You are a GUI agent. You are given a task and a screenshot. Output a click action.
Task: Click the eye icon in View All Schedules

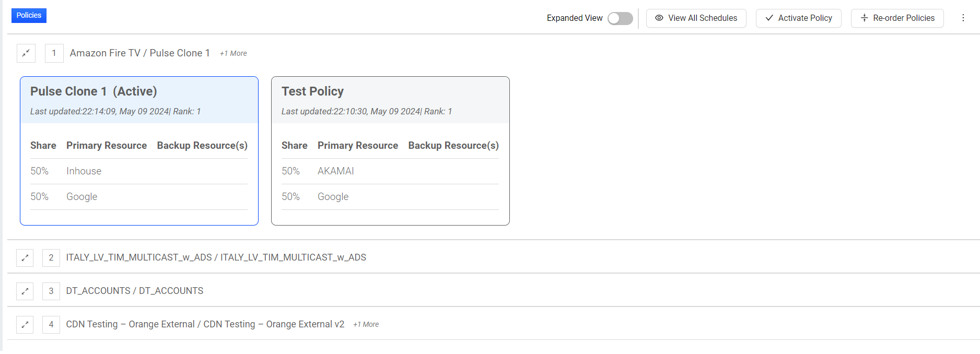click(659, 18)
